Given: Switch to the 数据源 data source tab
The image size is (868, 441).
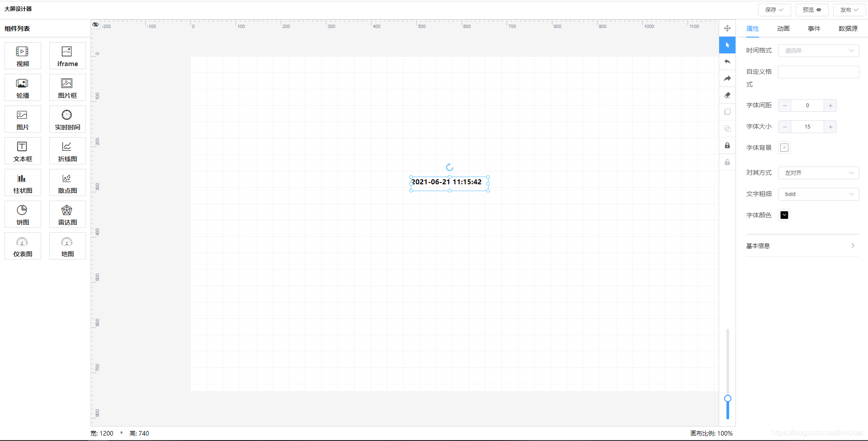Looking at the screenshot, I should 848,29.
